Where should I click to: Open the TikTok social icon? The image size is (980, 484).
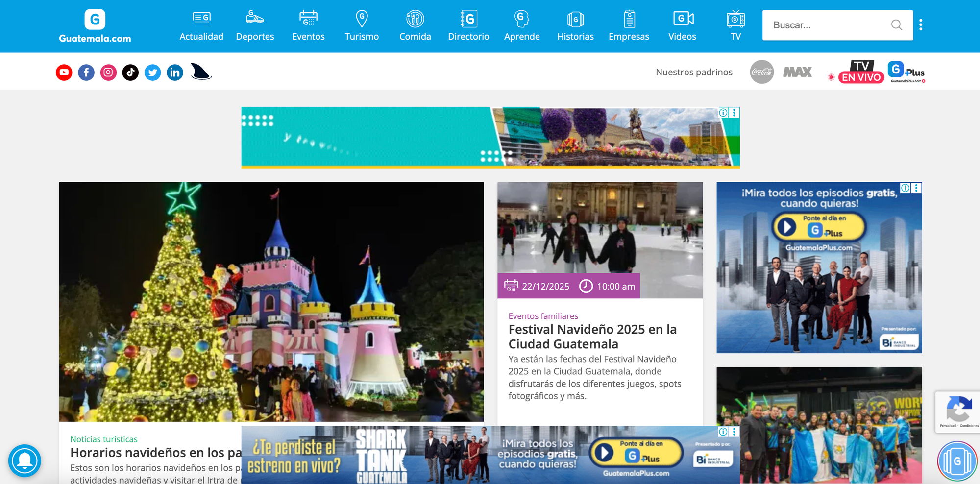coord(130,73)
